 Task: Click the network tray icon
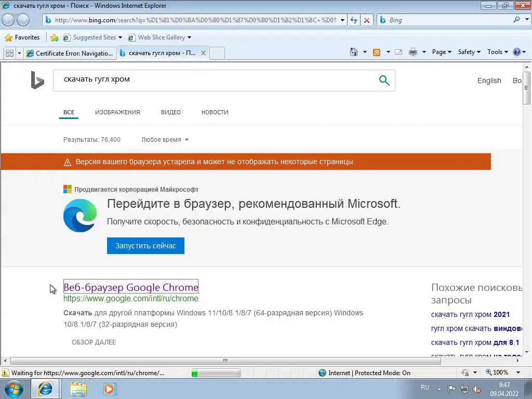tap(464, 389)
